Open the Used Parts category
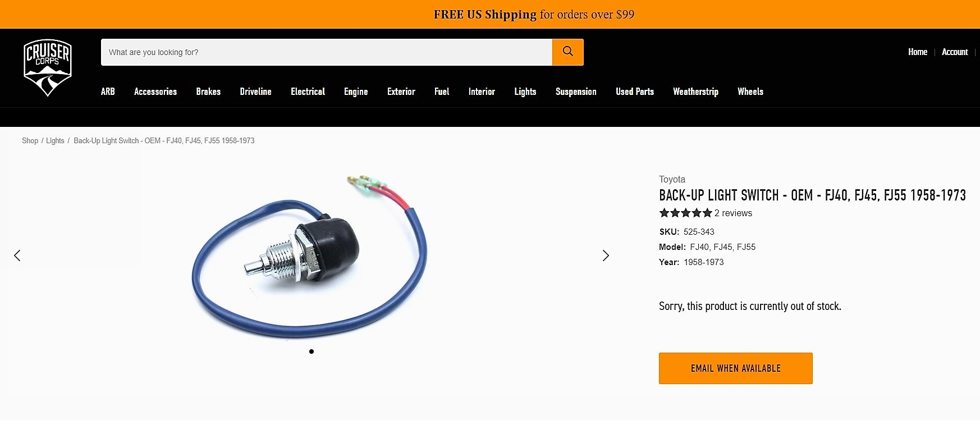This screenshot has height=438, width=980. coord(635,92)
